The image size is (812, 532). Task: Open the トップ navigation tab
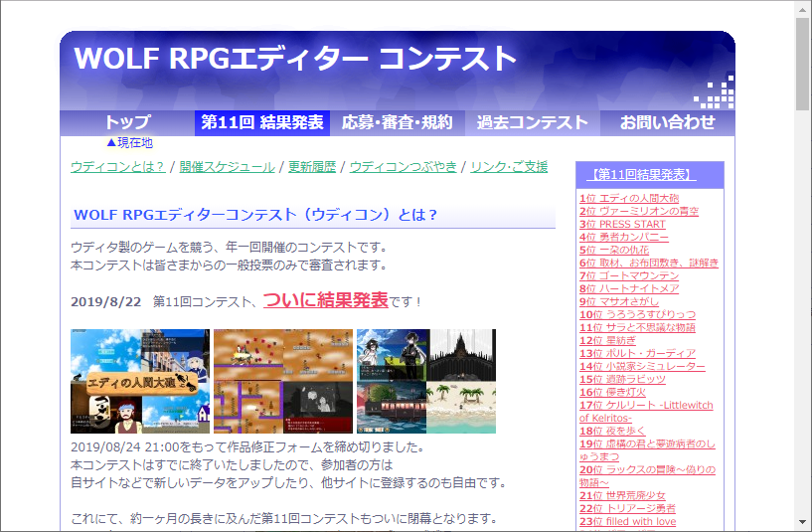click(127, 122)
